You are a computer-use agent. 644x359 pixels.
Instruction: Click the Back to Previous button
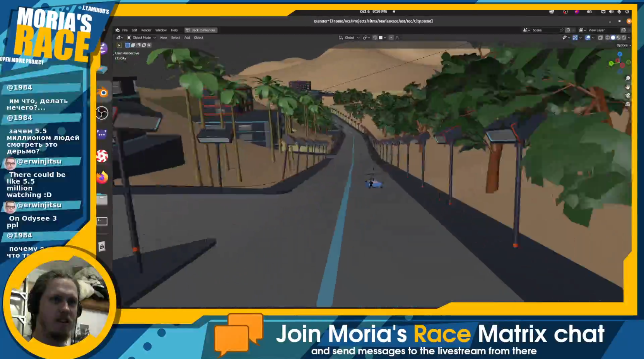[201, 30]
